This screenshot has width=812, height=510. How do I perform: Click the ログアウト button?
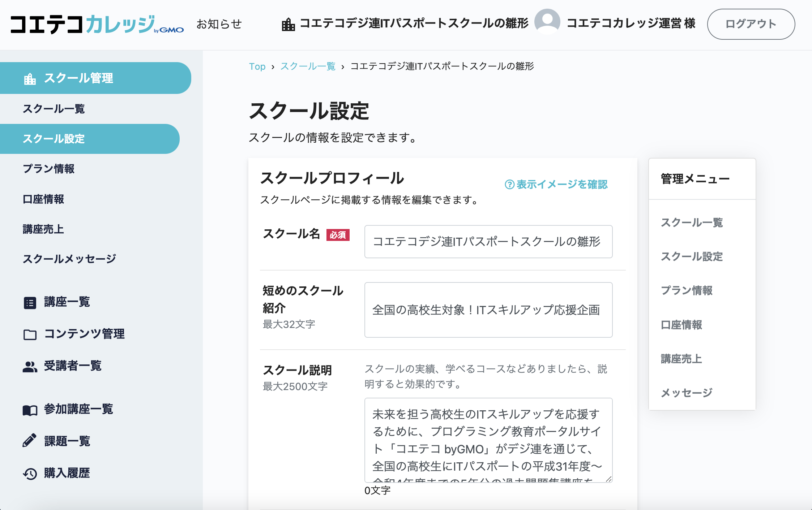[x=751, y=24]
